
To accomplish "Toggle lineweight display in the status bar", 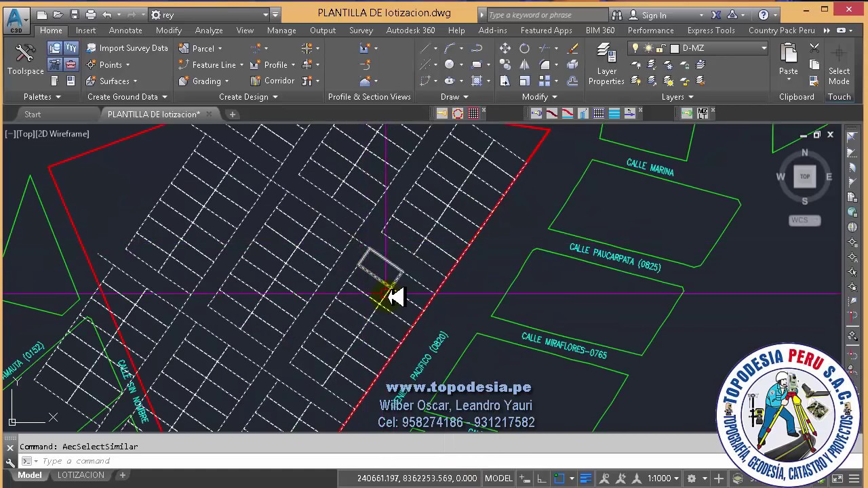I will [x=586, y=478].
